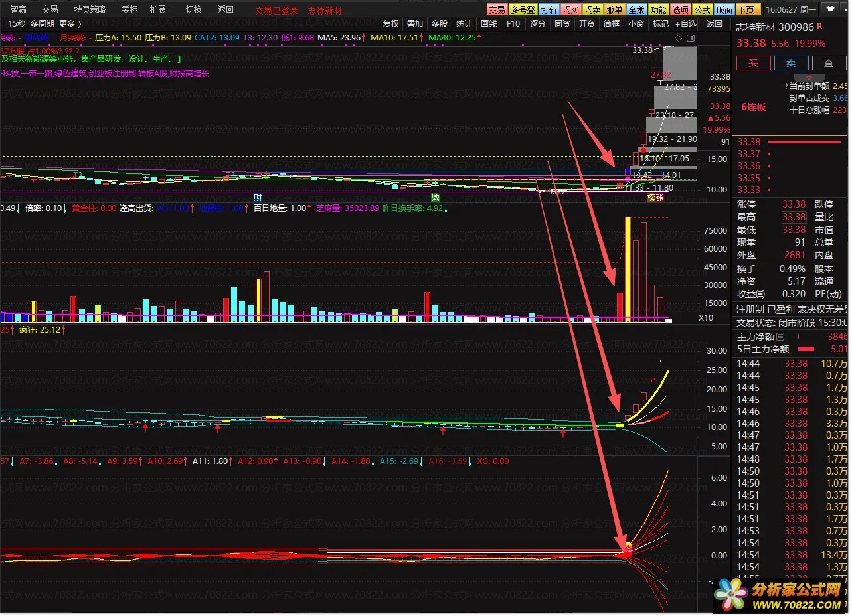Click the 简框 toolbar item
The height and width of the screenshot is (616, 852).
[x=612, y=24]
